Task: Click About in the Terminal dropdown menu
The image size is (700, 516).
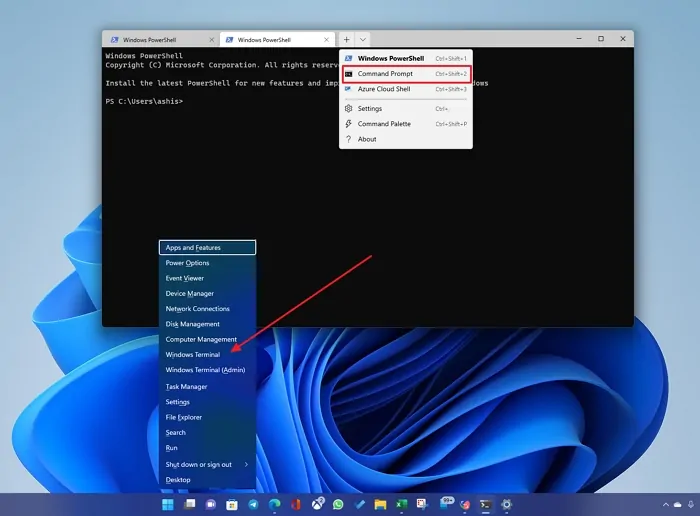Action: (406, 139)
